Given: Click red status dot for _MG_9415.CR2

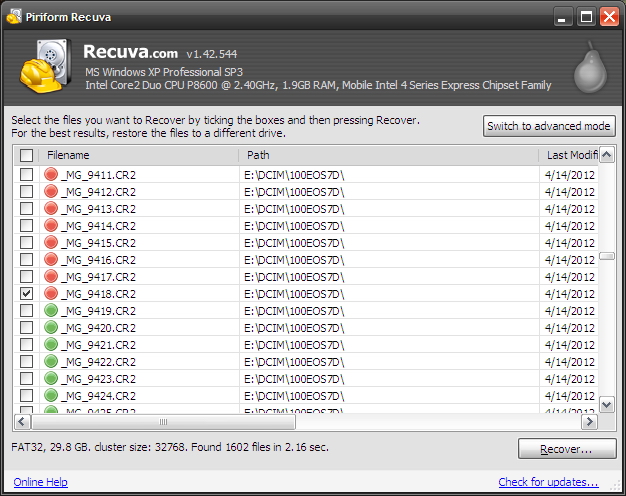Looking at the screenshot, I should tap(51, 242).
